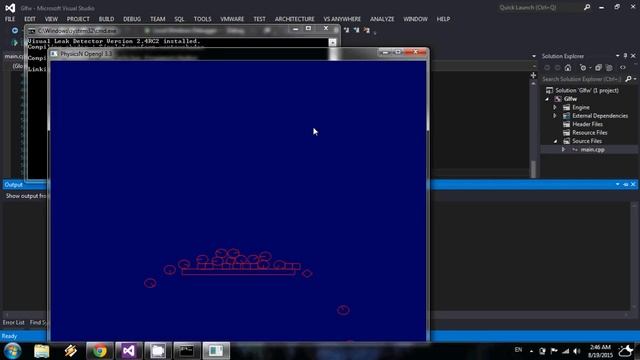This screenshot has width=640, height=360.
Task: Click Show All Files icon in Solution Explorer
Action: pos(609,68)
